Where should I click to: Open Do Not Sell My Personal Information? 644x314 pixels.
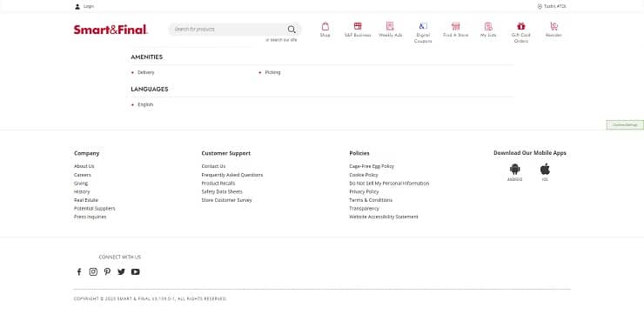coord(389,184)
